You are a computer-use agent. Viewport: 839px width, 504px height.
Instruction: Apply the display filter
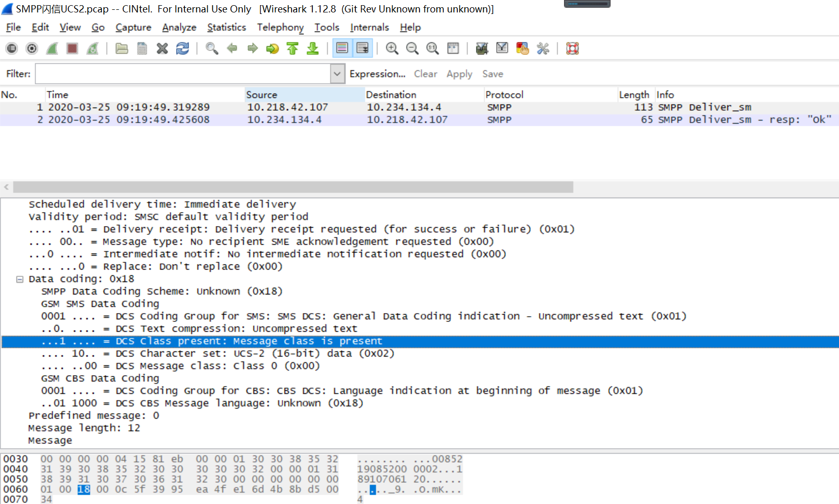[x=459, y=74]
